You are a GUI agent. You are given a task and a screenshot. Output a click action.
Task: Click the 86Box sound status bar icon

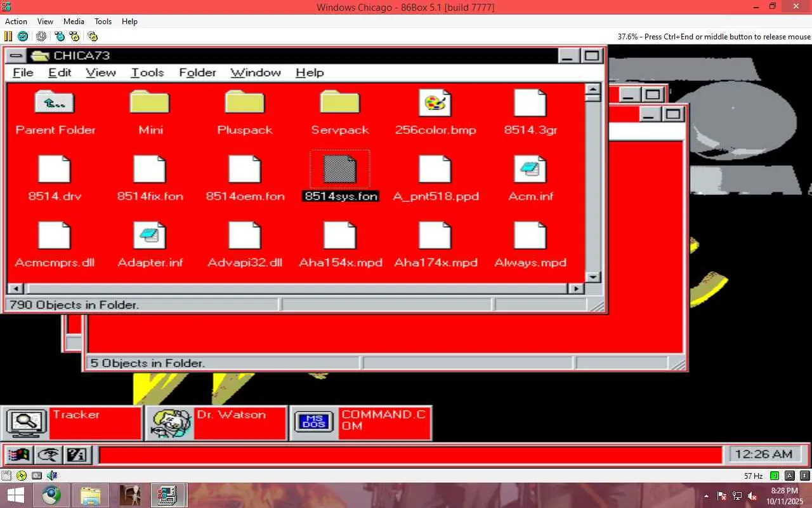(52, 475)
